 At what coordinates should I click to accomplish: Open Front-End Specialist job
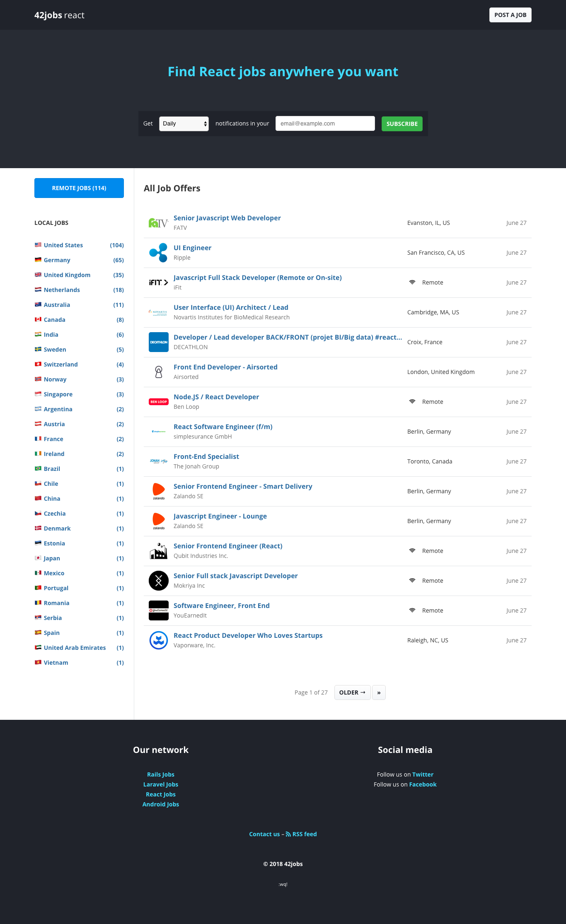206,456
